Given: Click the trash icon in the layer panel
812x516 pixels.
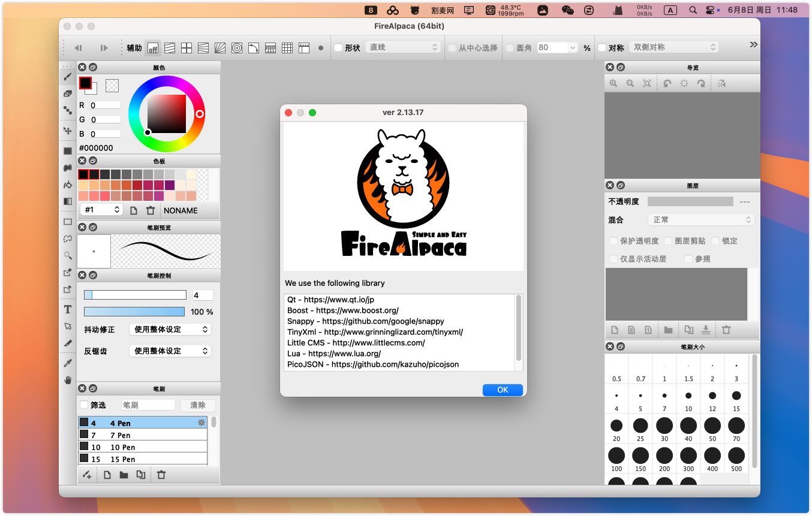Looking at the screenshot, I should point(726,330).
